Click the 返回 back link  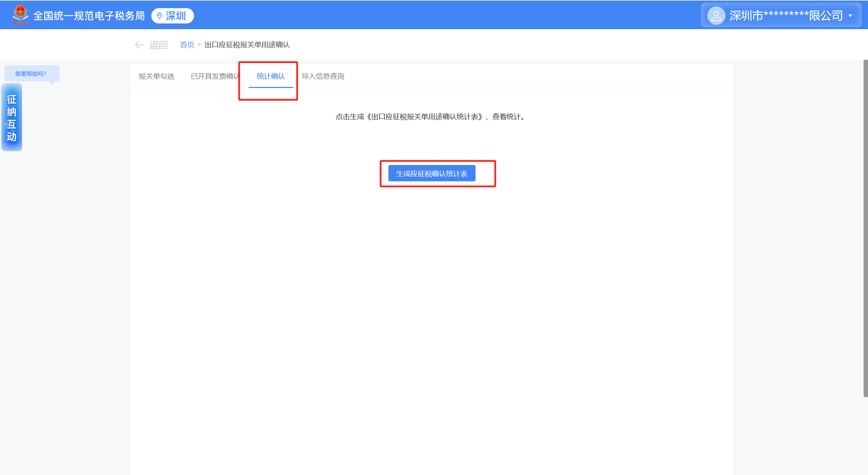pyautogui.click(x=158, y=45)
